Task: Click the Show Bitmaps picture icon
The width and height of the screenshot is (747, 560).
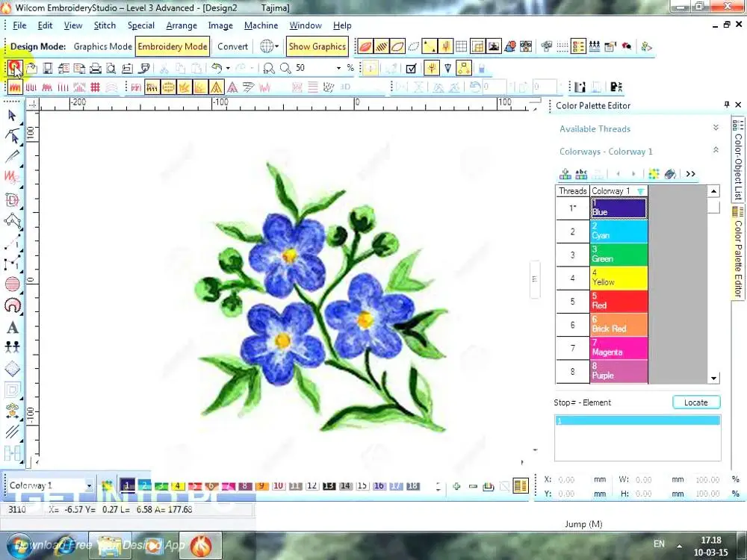Action: [x=494, y=46]
